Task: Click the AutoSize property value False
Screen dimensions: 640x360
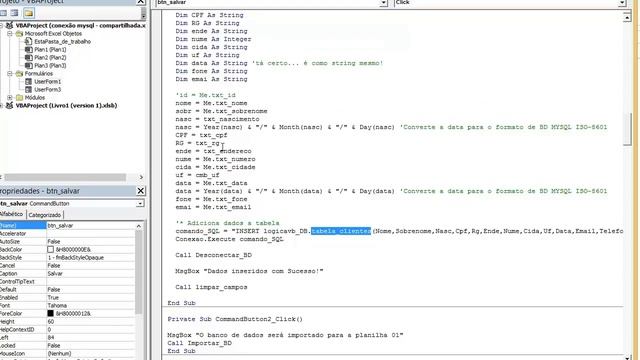Action: point(91,242)
